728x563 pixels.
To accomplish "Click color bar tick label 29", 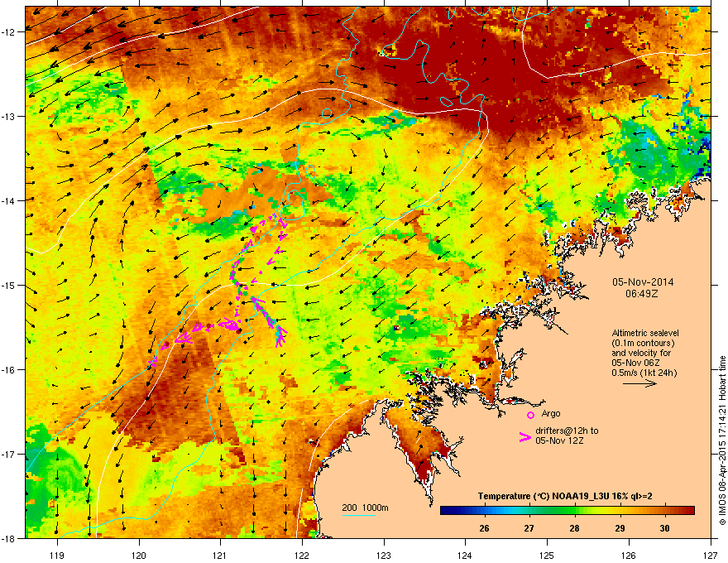I will 620,528.
